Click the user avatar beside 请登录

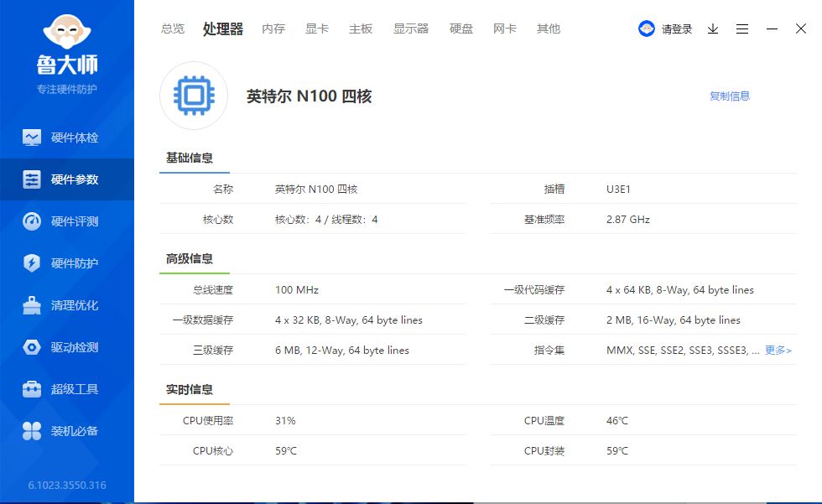pos(647,29)
